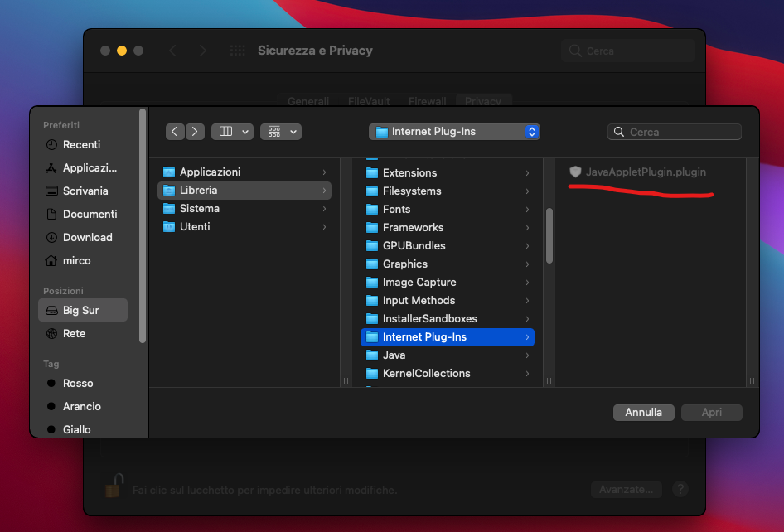Expand the Sistema folder chevron
784x532 pixels.
tap(325, 209)
